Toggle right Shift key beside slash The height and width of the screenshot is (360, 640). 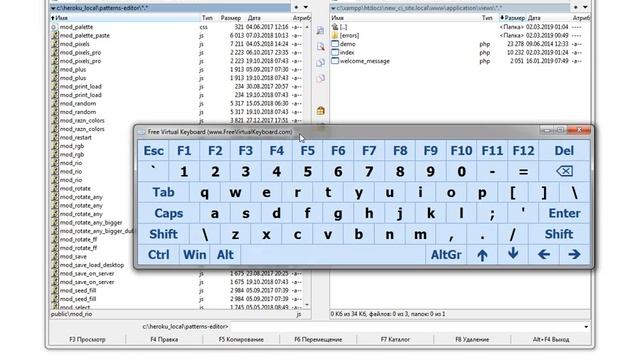click(559, 234)
